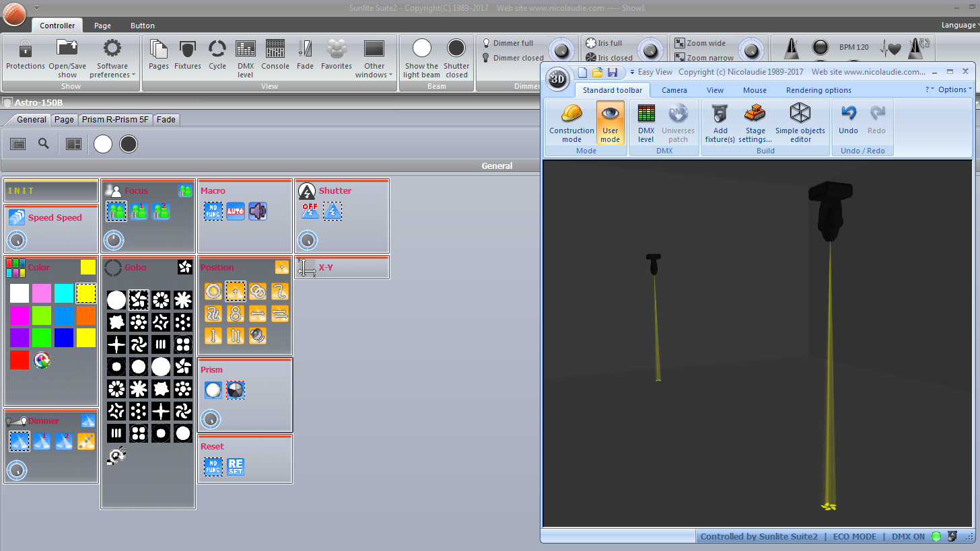This screenshot has height=551, width=980.
Task: Toggle Shutter closed
Action: (456, 59)
